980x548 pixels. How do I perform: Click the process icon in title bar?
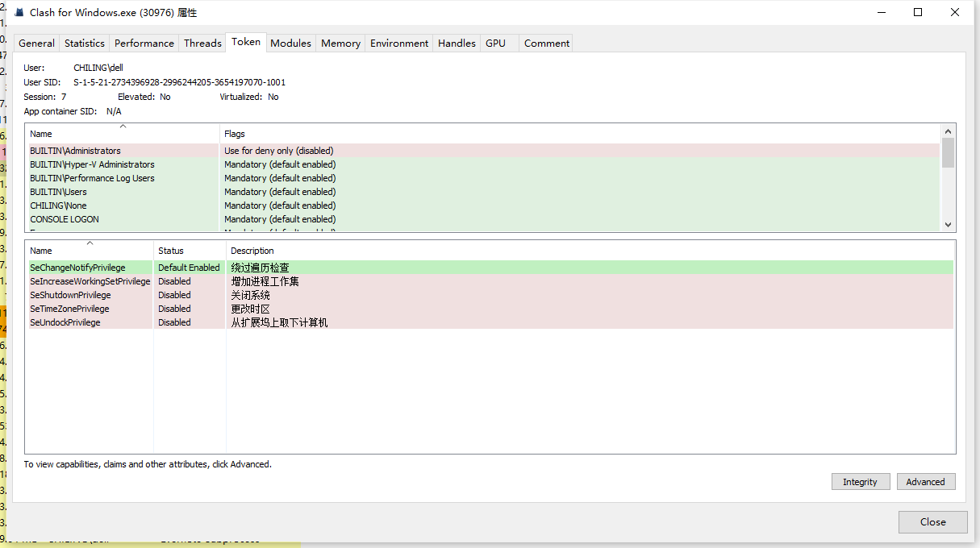pos(18,13)
